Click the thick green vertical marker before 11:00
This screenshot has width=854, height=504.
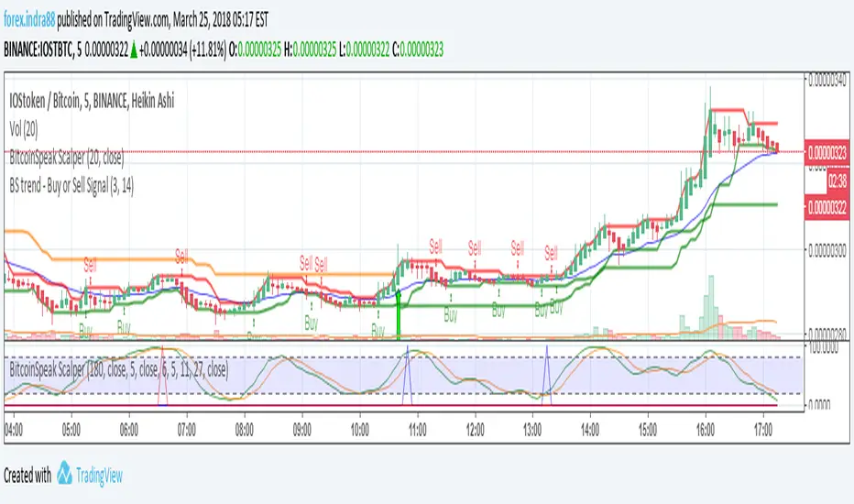pos(398,315)
